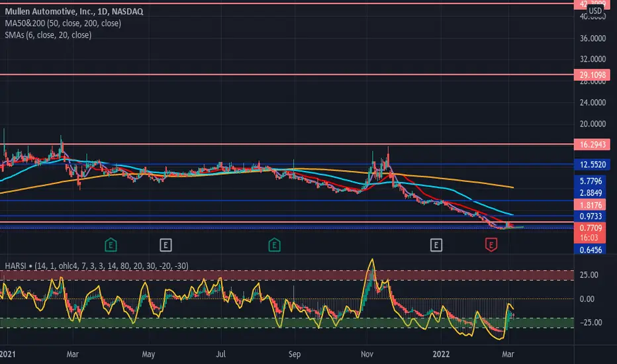
Task: Open the green earnings marker between Jul and Sep
Action: click(274, 245)
